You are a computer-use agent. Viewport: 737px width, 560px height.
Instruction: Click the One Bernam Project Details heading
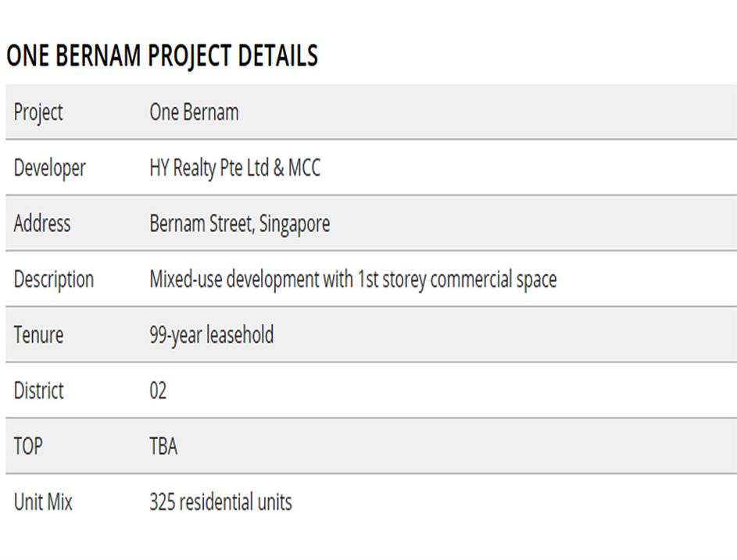[162, 56]
